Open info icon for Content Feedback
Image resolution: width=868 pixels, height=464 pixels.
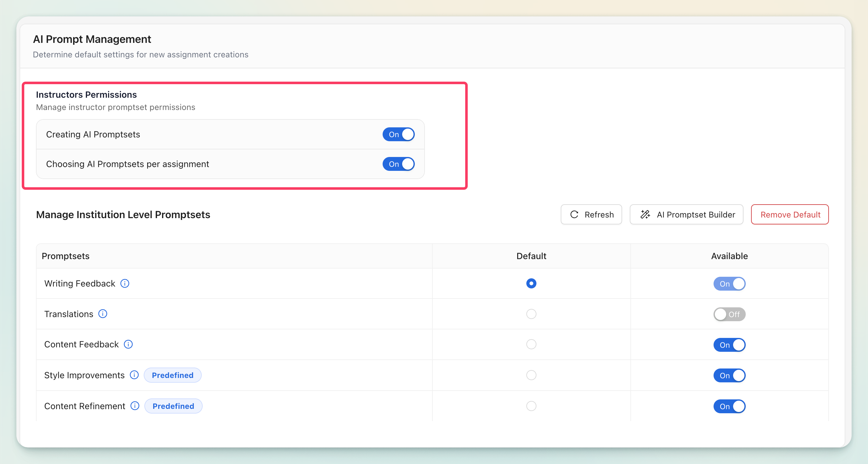coord(128,344)
